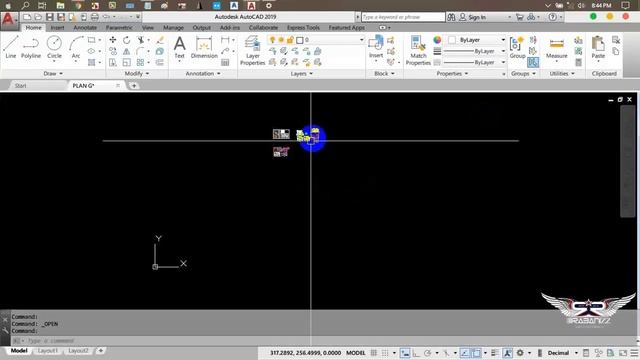
Task: Click the Fillet tool in Modify panel
Action: pos(140,51)
